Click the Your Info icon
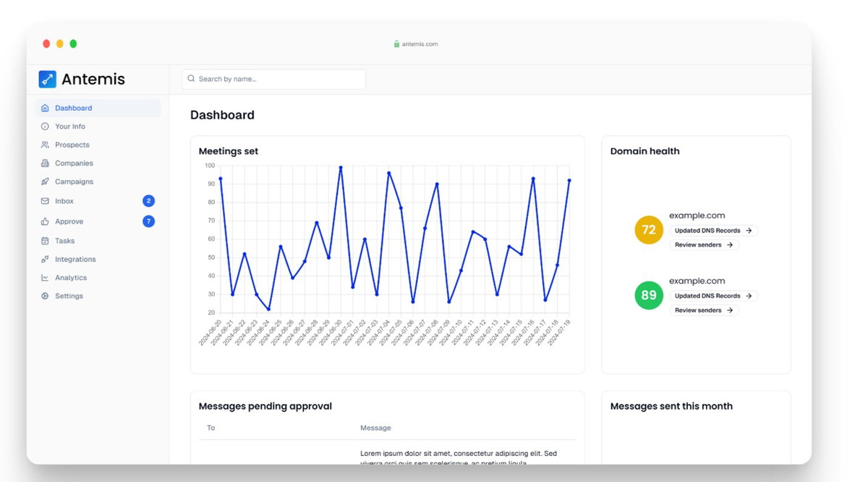The height and width of the screenshot is (482, 868). (x=45, y=127)
